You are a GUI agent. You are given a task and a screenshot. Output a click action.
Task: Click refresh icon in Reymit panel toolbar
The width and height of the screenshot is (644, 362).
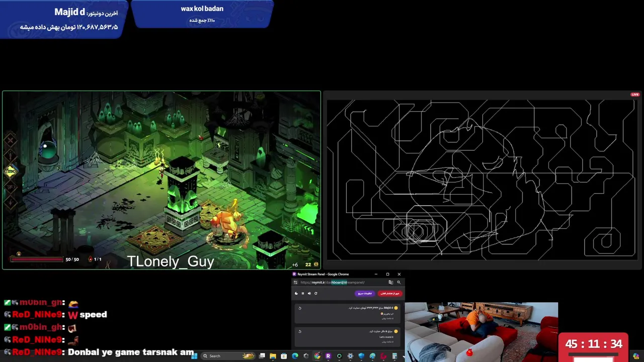point(315,293)
